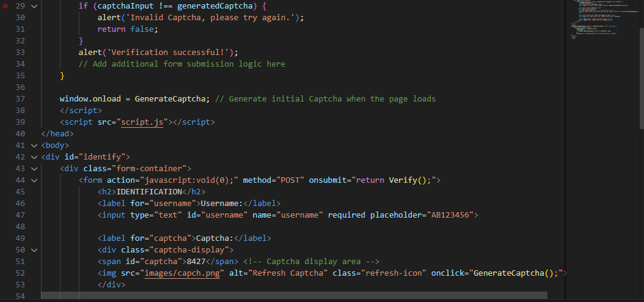644x302 pixels.
Task: Click the "captcha-display" class value
Action: click(x=189, y=250)
